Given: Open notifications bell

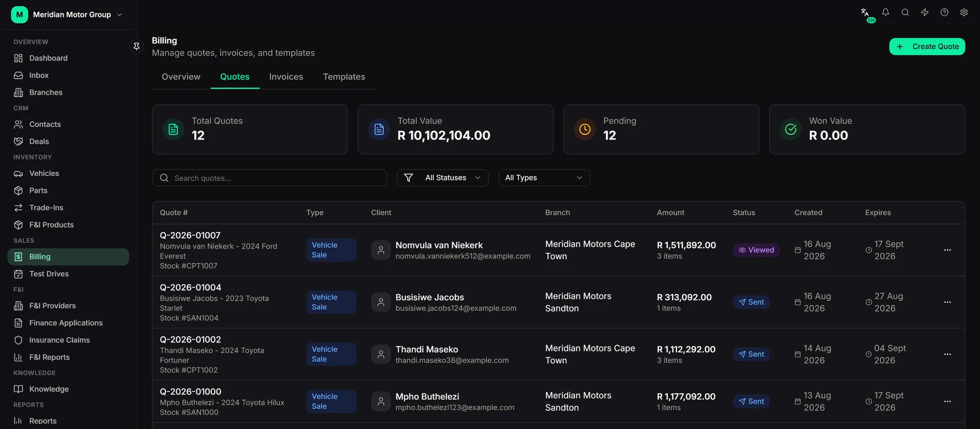Looking at the screenshot, I should (x=885, y=13).
